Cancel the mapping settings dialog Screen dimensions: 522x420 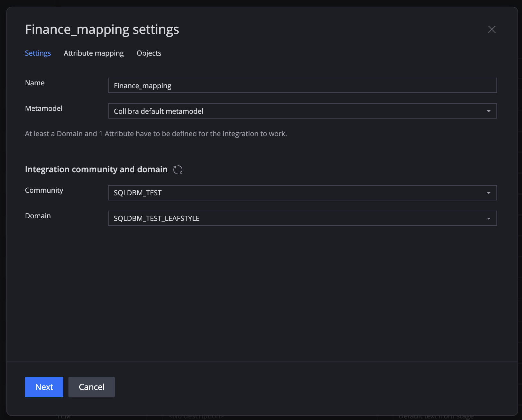coord(91,387)
